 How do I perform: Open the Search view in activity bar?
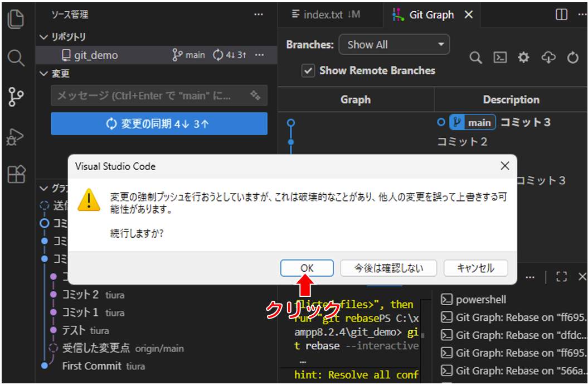pyautogui.click(x=16, y=58)
